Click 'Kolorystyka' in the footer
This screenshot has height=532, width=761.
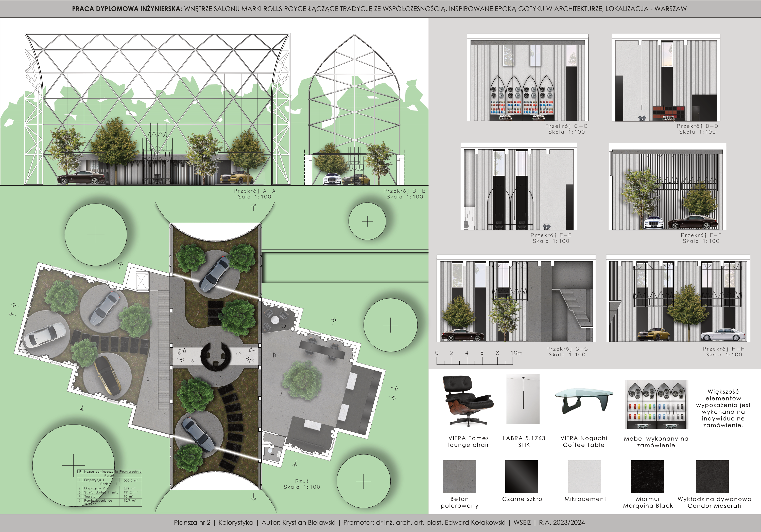tap(236, 522)
